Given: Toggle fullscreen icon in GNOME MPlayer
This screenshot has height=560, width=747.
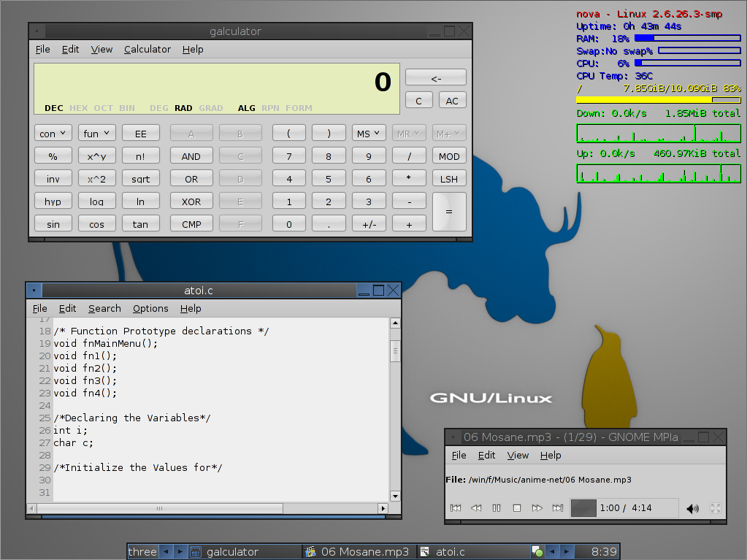Looking at the screenshot, I should (x=716, y=508).
